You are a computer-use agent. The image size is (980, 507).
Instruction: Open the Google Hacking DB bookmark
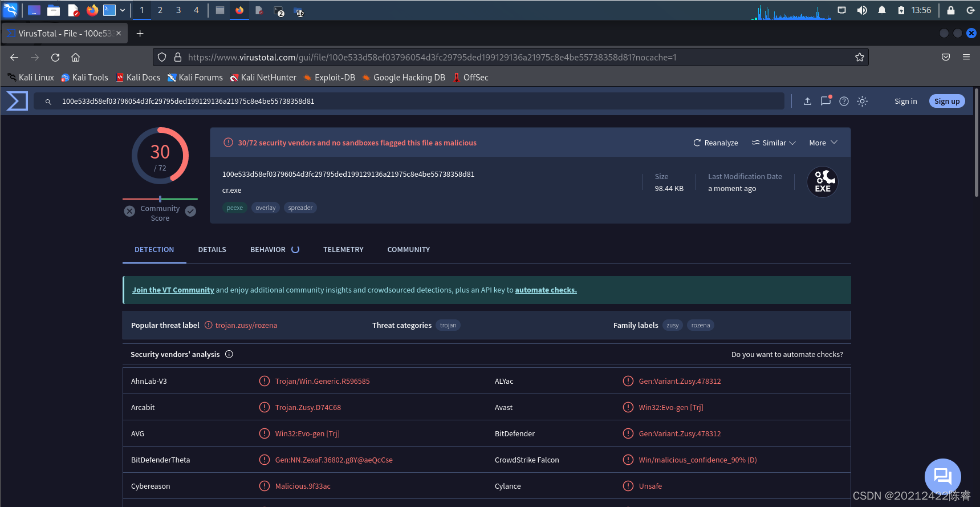click(404, 78)
